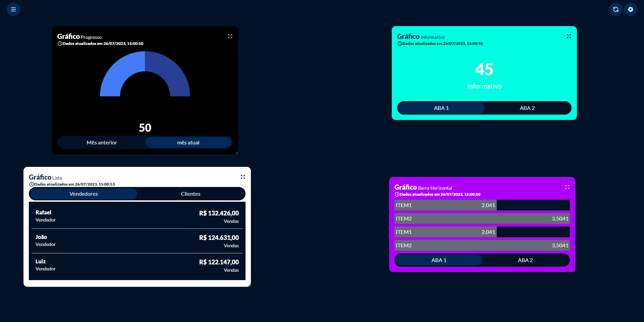
Task: Switch to ABA 2 in Informativo card
Action: [x=527, y=108]
